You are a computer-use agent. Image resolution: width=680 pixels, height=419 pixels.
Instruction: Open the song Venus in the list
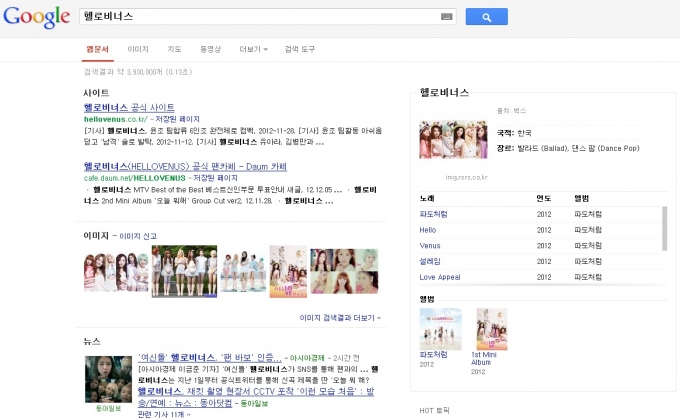(x=430, y=246)
